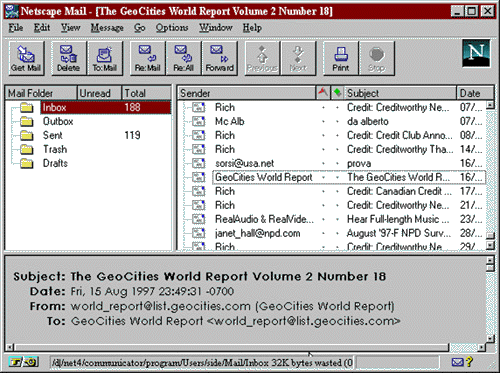Open the Message menu
The height and width of the screenshot is (373, 500).
pyautogui.click(x=107, y=28)
